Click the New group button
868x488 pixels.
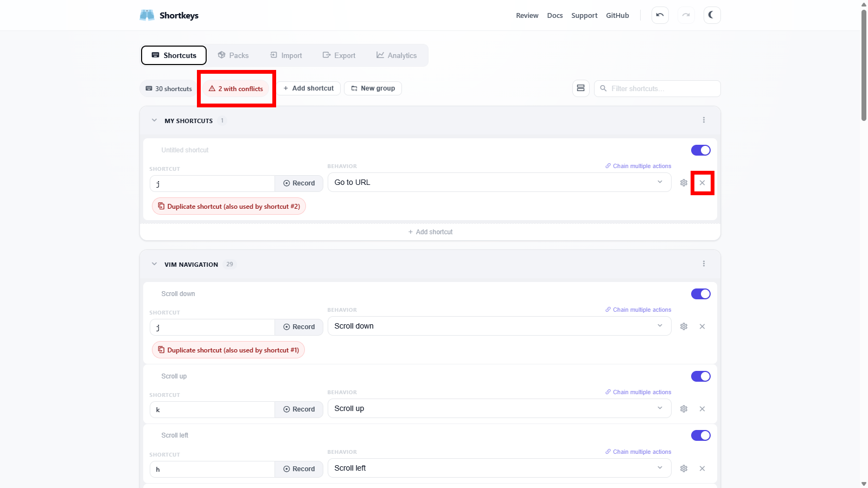[x=373, y=88]
